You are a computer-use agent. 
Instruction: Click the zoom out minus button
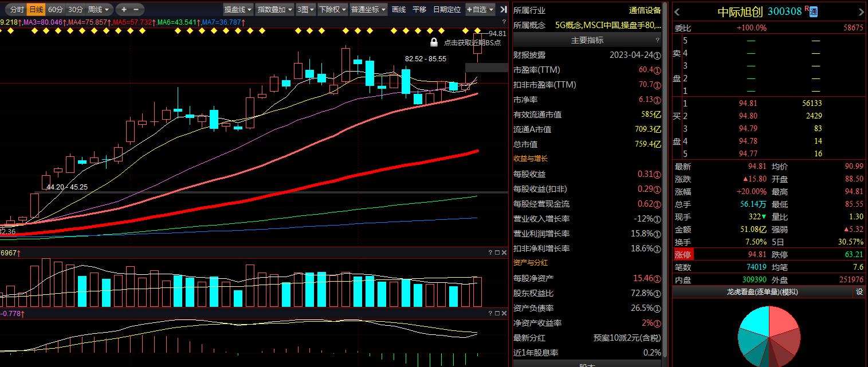tap(136, 9)
